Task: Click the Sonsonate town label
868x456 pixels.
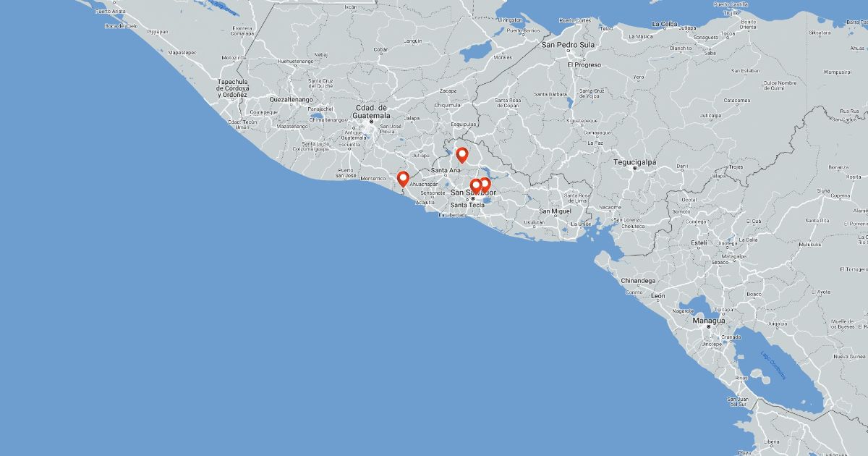Action: (x=433, y=193)
